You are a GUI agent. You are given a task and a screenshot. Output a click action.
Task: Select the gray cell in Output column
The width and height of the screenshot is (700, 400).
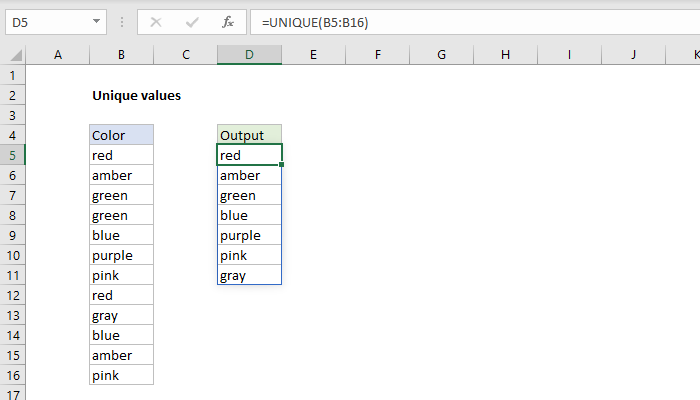coord(249,275)
